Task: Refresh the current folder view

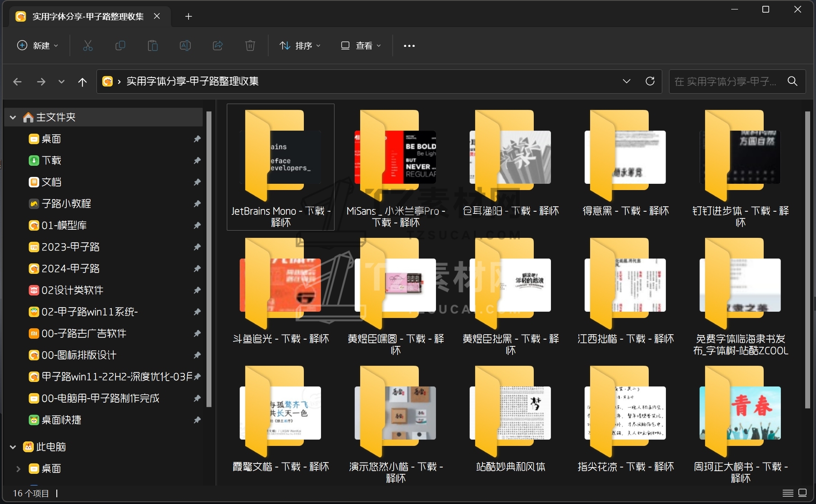Action: (x=650, y=81)
